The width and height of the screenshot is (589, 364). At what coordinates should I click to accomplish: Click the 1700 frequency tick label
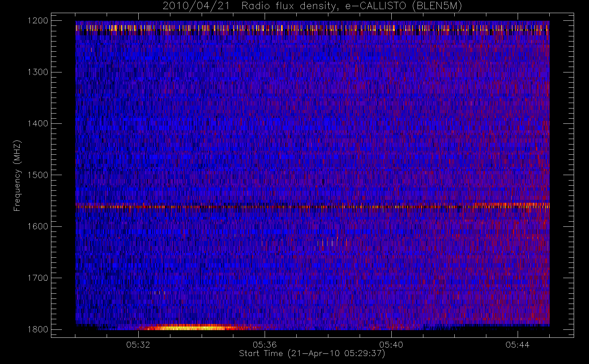[38, 278]
